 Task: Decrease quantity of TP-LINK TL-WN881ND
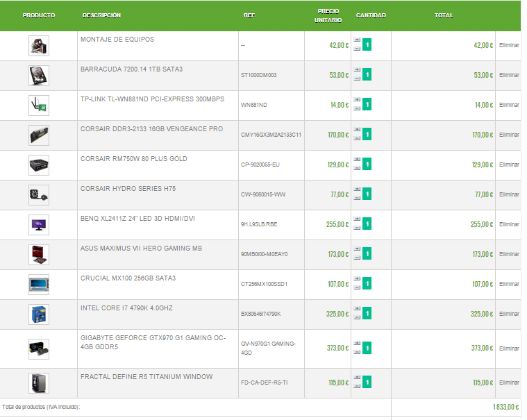click(357, 108)
